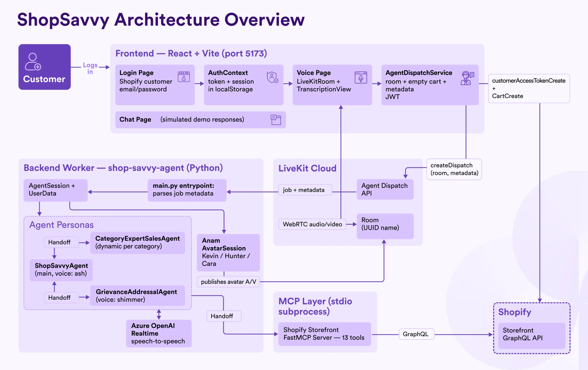Click the "GrievanceAddressalAgent (voice: shimmer)" box
Screen dimensions: 588x370
138,295
